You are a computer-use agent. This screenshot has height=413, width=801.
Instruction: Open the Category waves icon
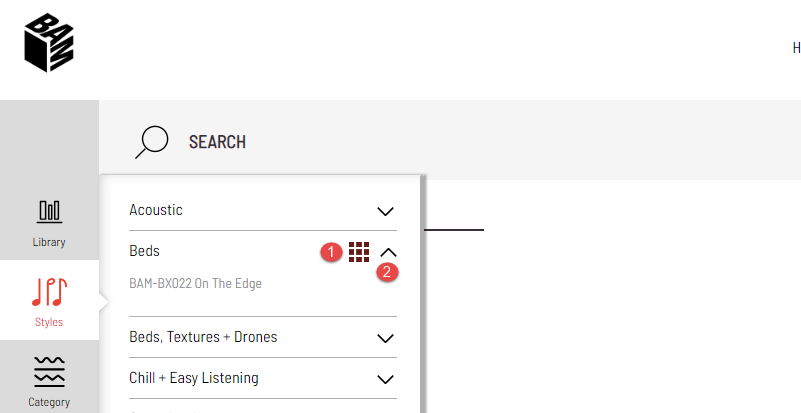49,372
